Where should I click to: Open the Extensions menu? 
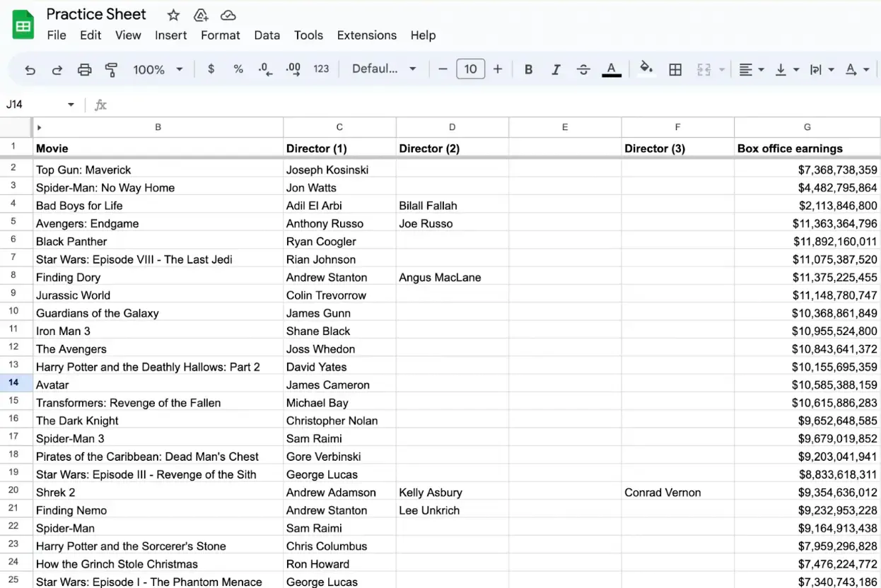[367, 35]
